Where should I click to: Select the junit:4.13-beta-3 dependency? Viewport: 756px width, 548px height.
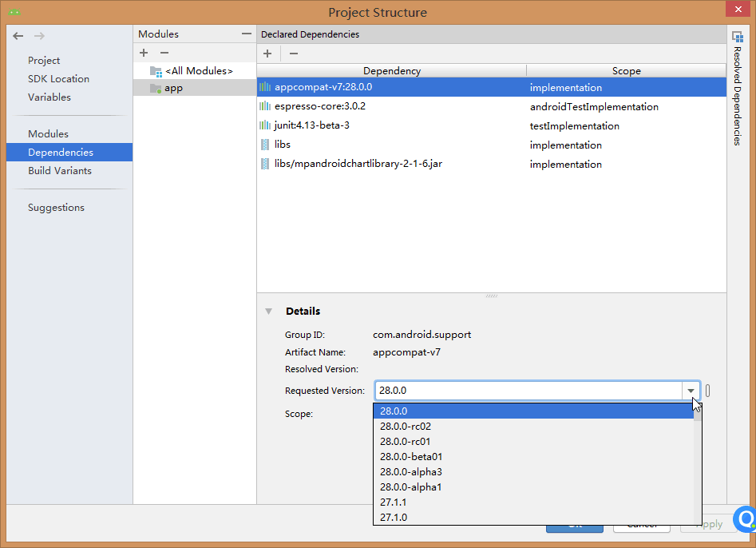(319, 125)
